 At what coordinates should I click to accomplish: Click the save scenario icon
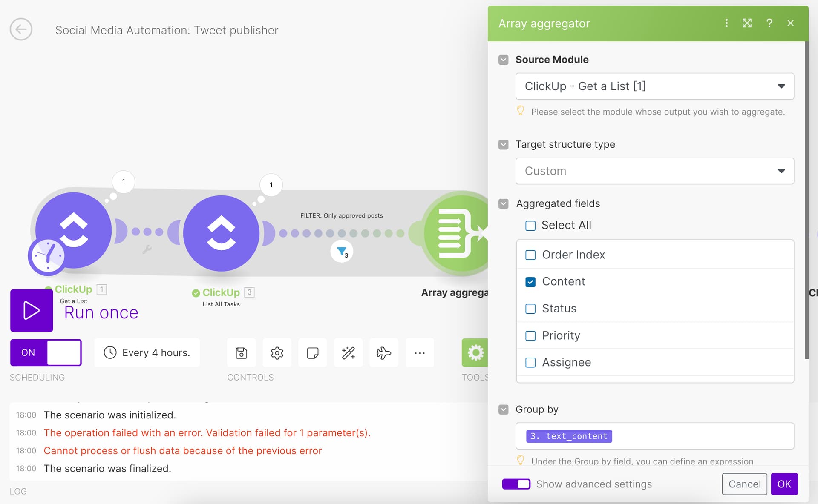coord(241,353)
